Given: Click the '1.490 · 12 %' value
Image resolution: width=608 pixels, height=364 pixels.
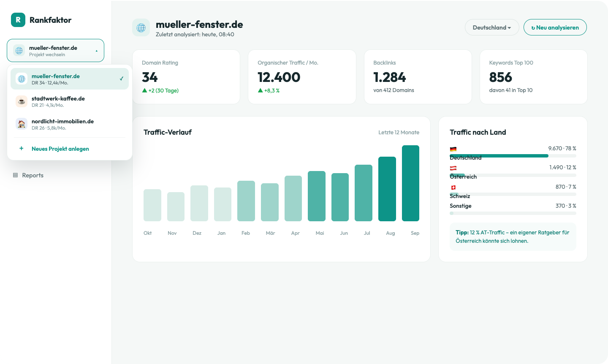Looking at the screenshot, I should click(x=563, y=167).
